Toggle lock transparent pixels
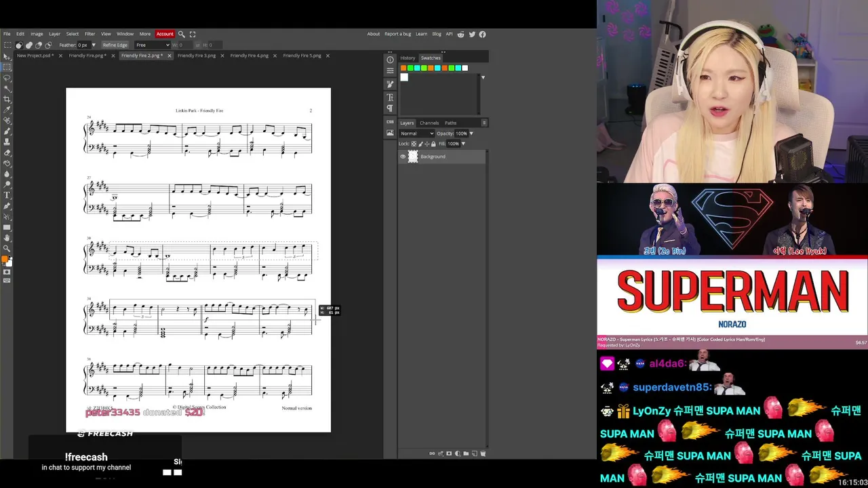 coord(414,144)
